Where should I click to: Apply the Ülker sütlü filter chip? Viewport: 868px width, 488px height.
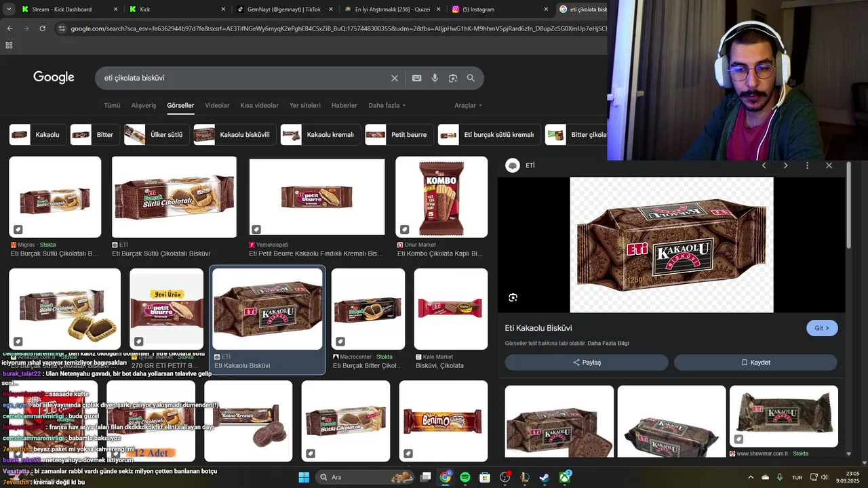click(x=157, y=135)
